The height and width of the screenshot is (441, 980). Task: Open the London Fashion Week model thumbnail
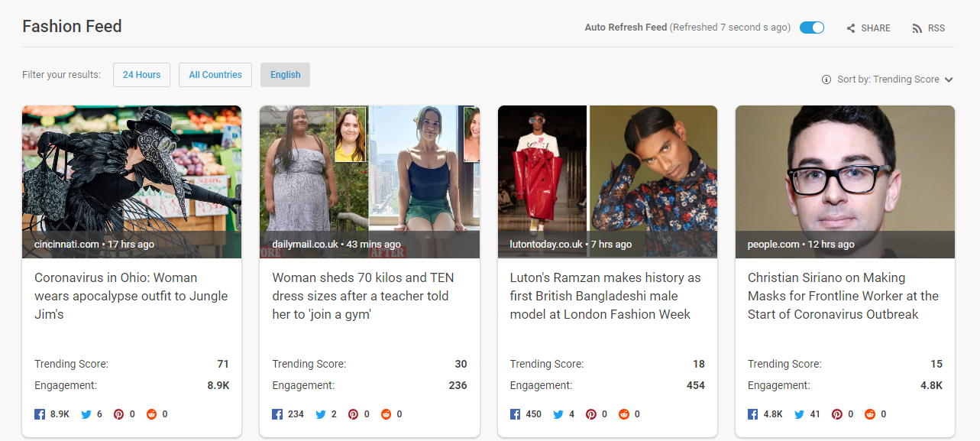click(x=607, y=182)
